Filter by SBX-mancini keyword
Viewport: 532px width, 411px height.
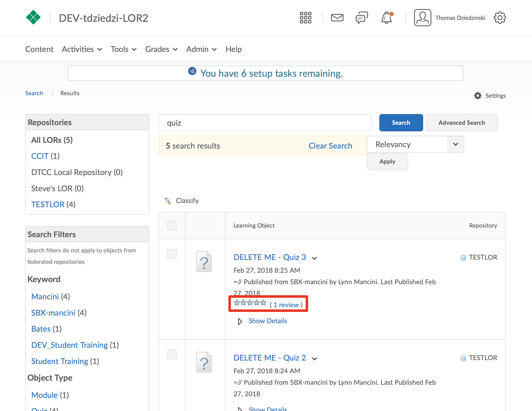click(x=53, y=313)
